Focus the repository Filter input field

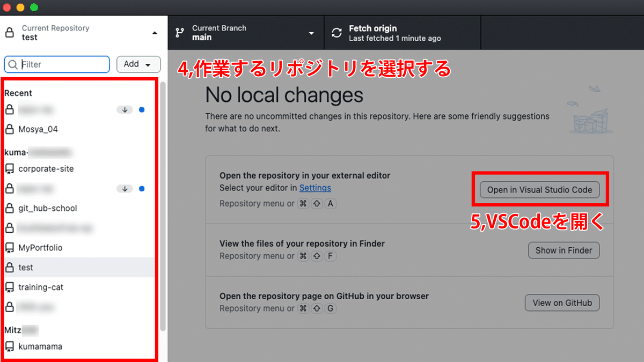click(57, 64)
